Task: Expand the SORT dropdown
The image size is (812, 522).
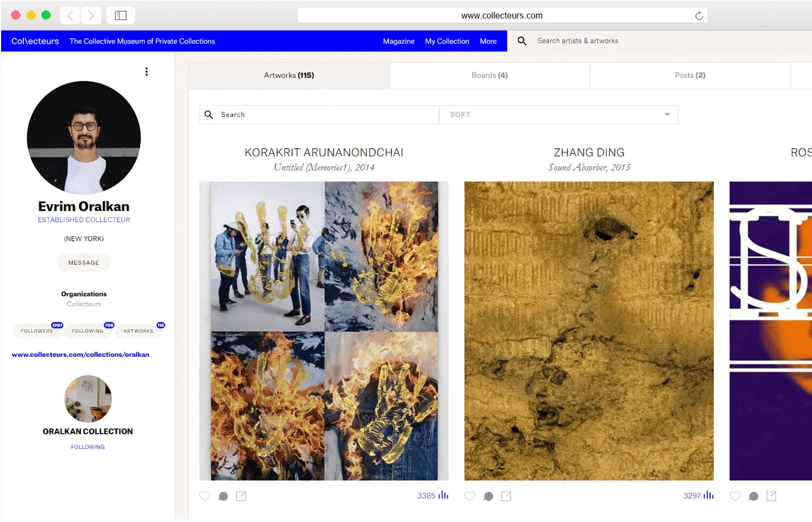Action: (559, 114)
